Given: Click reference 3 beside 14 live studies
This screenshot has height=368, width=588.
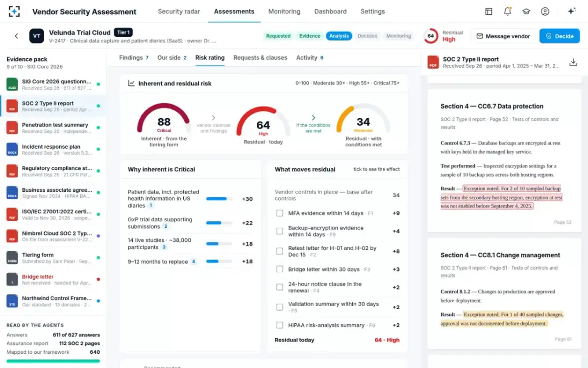Looking at the screenshot, I should coord(164,247).
